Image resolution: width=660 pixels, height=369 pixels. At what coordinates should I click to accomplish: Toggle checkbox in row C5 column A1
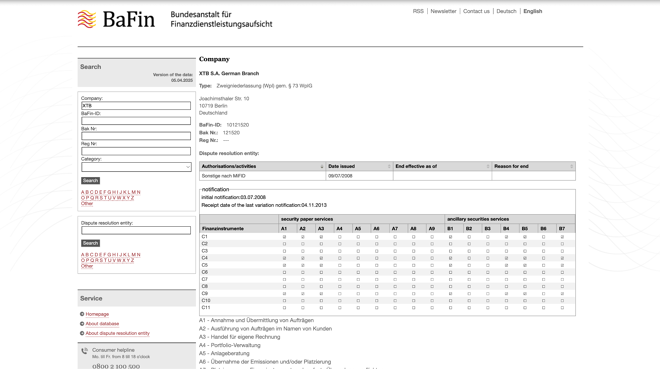click(x=284, y=265)
